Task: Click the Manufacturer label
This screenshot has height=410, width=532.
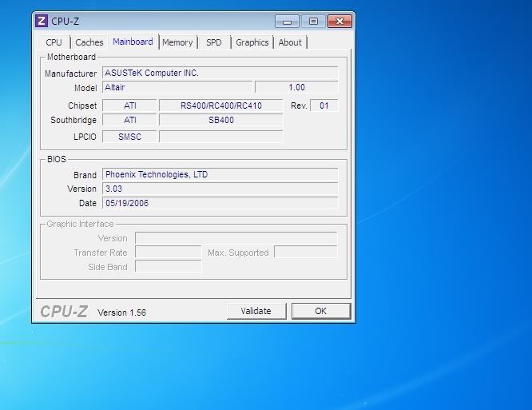Action: click(70, 74)
